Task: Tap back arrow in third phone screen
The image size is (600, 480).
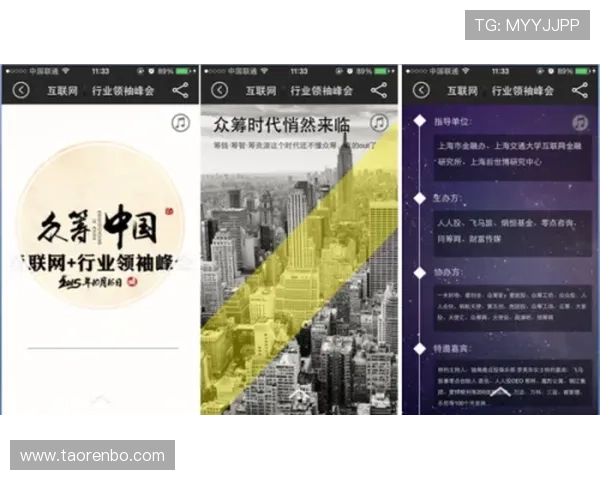Action: coord(421,90)
